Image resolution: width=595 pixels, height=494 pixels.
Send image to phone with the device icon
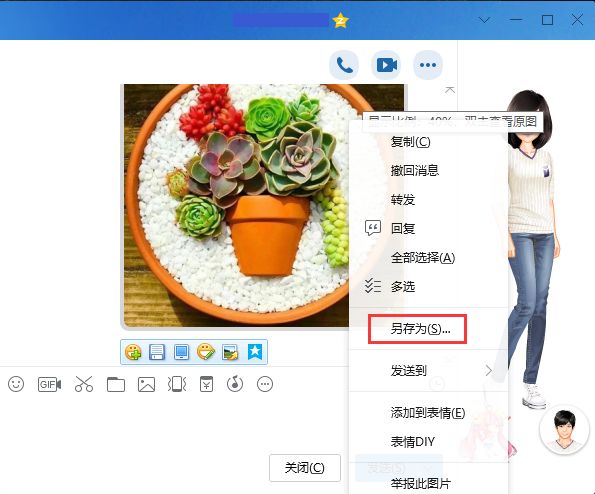(x=181, y=352)
